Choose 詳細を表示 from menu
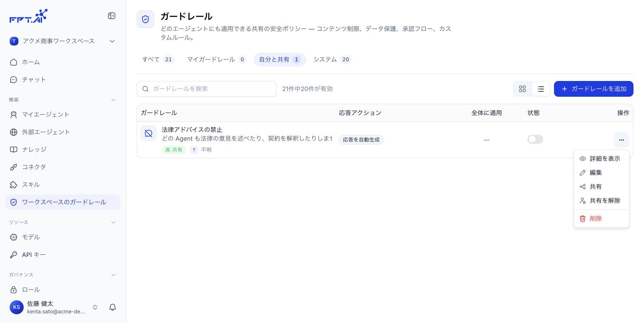Image resolution: width=644 pixels, height=323 pixels. tap(602, 158)
